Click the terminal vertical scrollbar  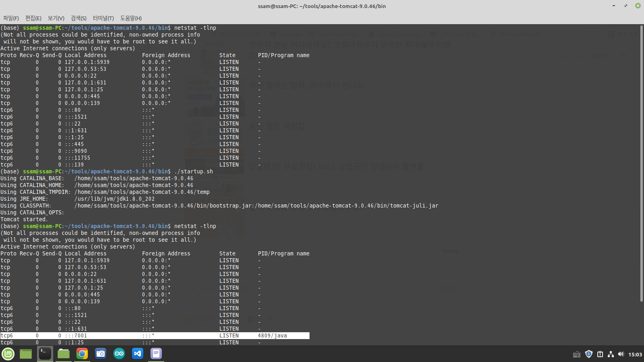642,163
